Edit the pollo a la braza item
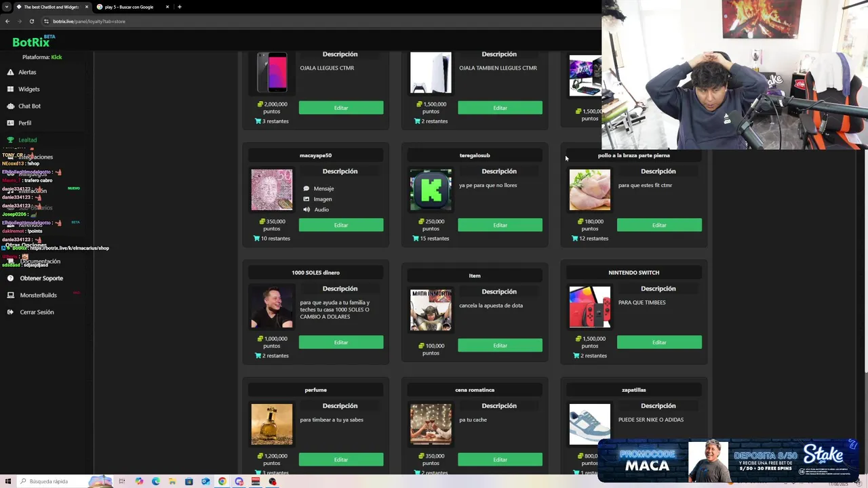Viewport: 868px width, 488px height. (x=659, y=225)
